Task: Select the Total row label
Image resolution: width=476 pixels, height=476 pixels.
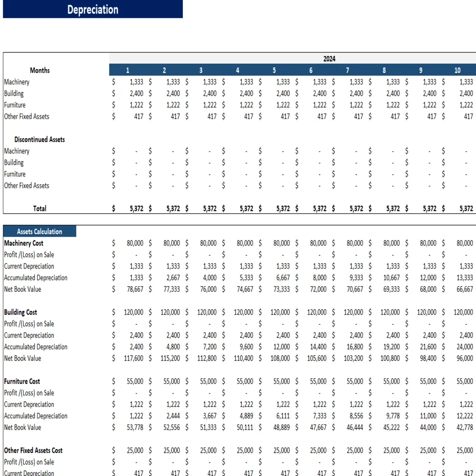Action: point(40,208)
